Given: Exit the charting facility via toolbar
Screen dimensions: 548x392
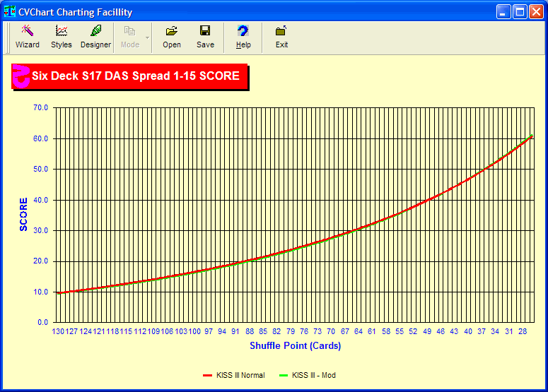Looking at the screenshot, I should (x=281, y=37).
